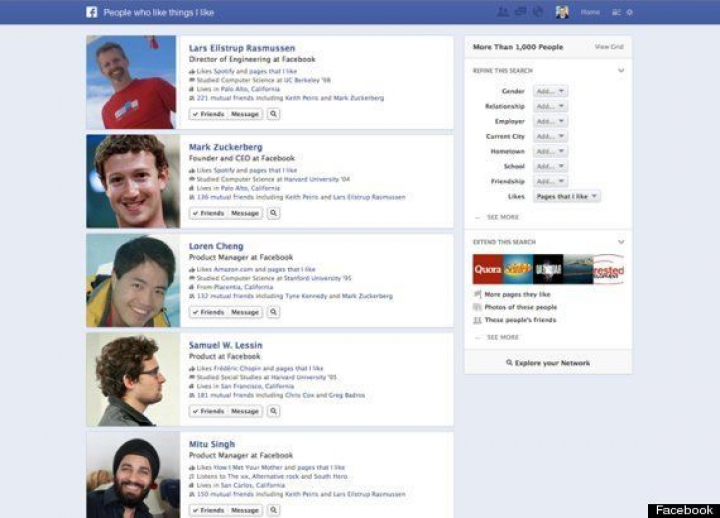Collapse the Refine This Search section

click(x=620, y=71)
